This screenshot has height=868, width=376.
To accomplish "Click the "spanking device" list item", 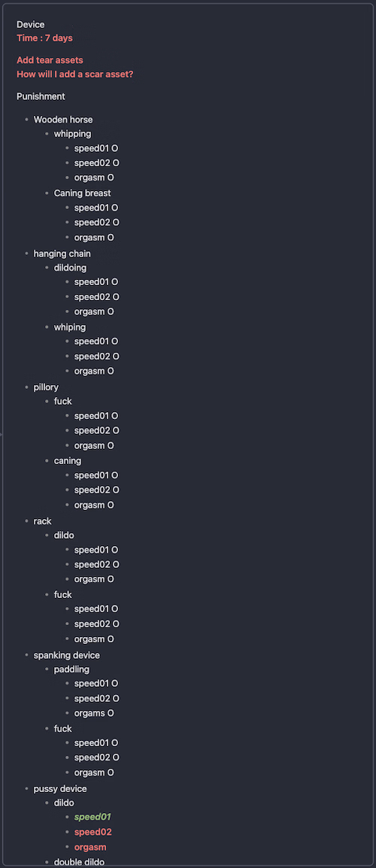I will tap(67, 655).
